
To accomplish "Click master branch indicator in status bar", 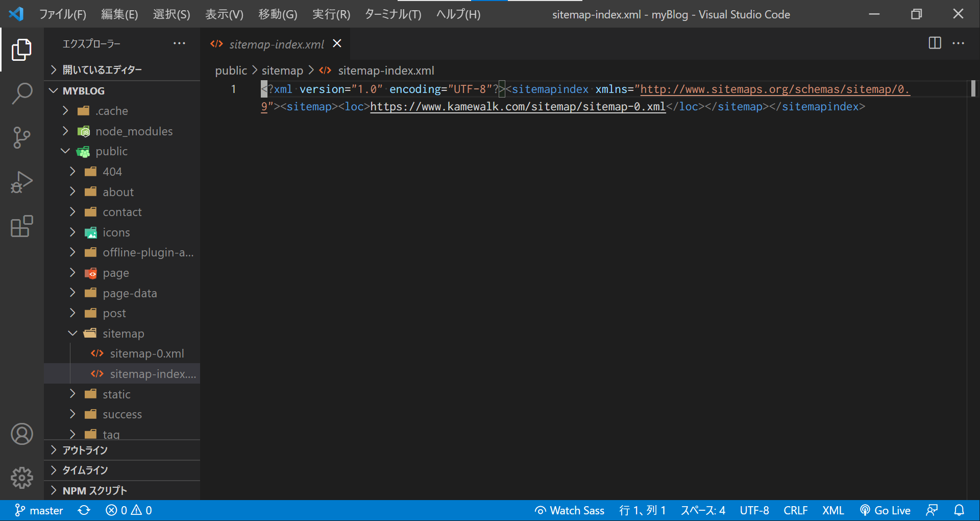I will (39, 510).
